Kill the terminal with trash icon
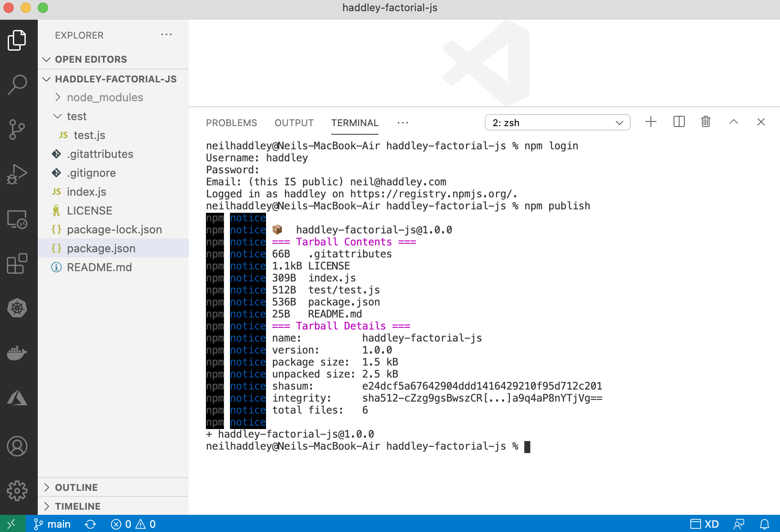 (706, 122)
